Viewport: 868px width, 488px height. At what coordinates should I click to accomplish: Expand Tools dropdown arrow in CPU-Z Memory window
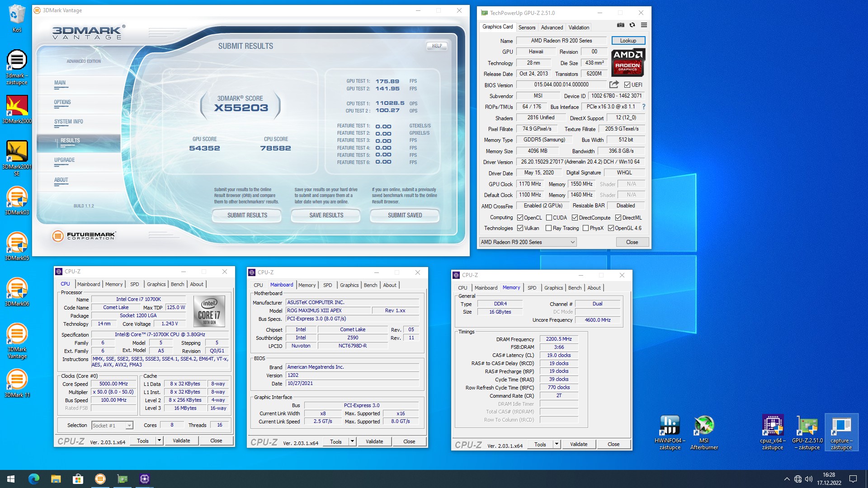(557, 444)
